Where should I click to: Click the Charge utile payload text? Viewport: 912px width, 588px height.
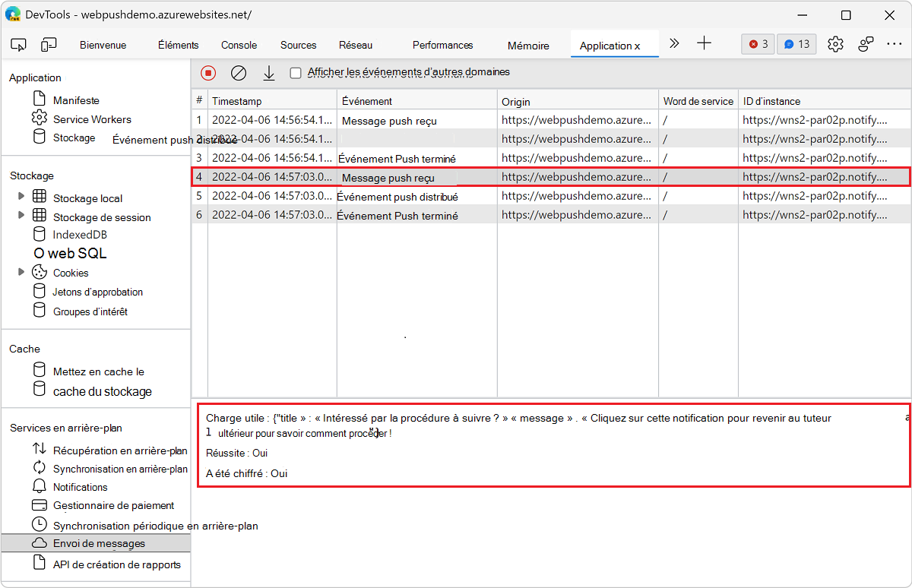[x=518, y=425]
